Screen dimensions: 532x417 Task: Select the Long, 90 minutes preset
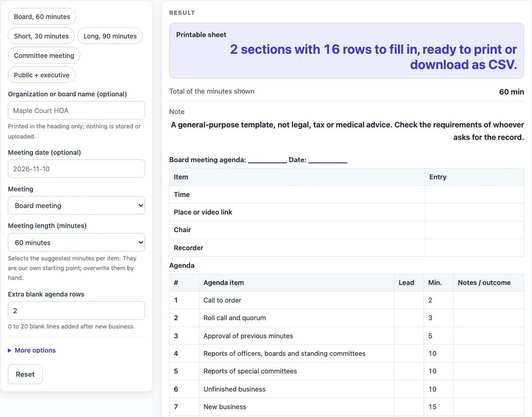click(x=110, y=36)
